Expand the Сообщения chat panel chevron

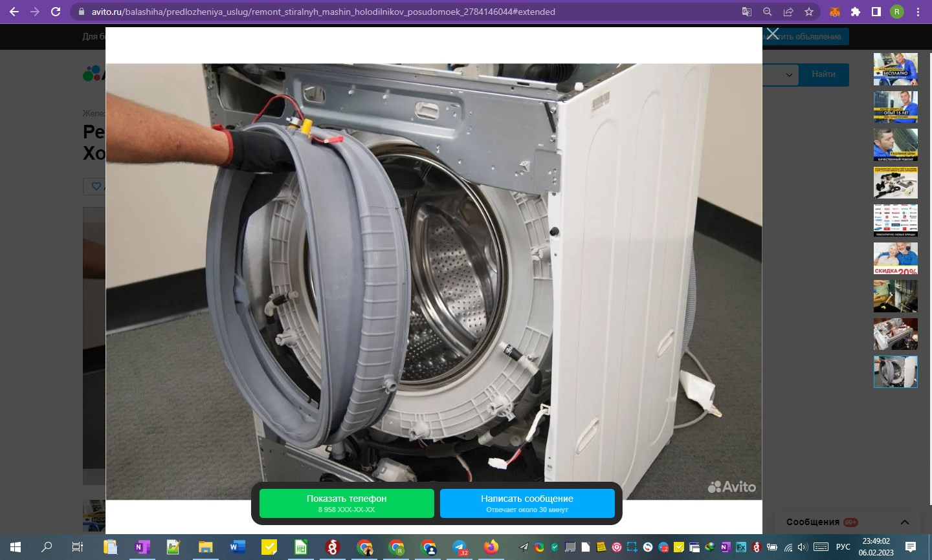[x=905, y=522]
